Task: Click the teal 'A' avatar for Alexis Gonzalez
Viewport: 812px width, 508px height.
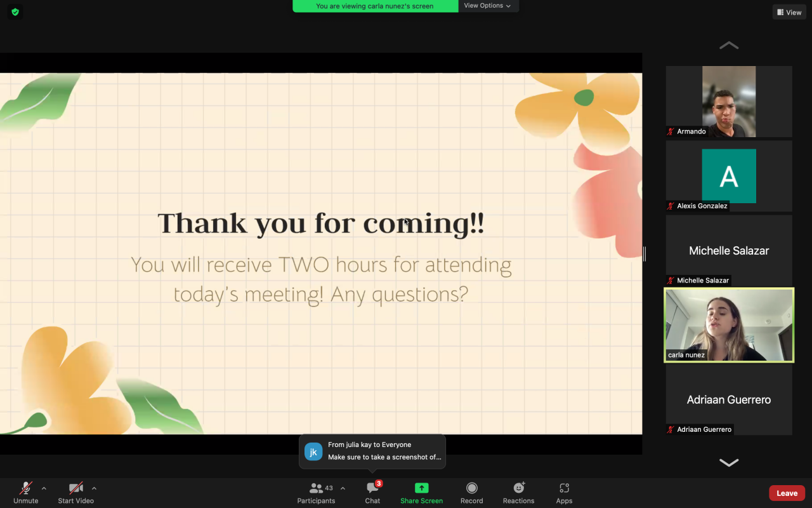Action: point(729,176)
